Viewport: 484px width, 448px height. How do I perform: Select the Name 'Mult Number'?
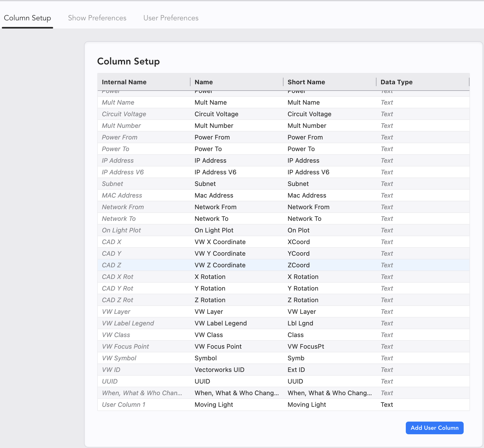coord(214,126)
